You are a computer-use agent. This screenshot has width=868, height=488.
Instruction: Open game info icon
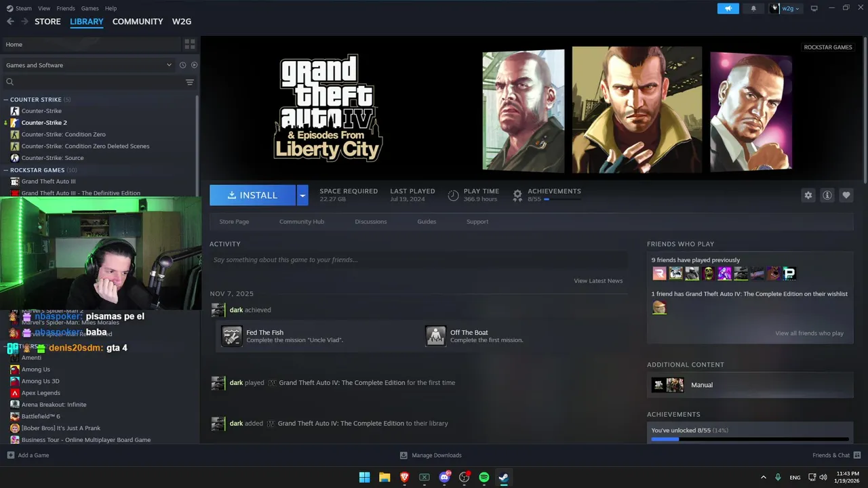click(x=827, y=195)
